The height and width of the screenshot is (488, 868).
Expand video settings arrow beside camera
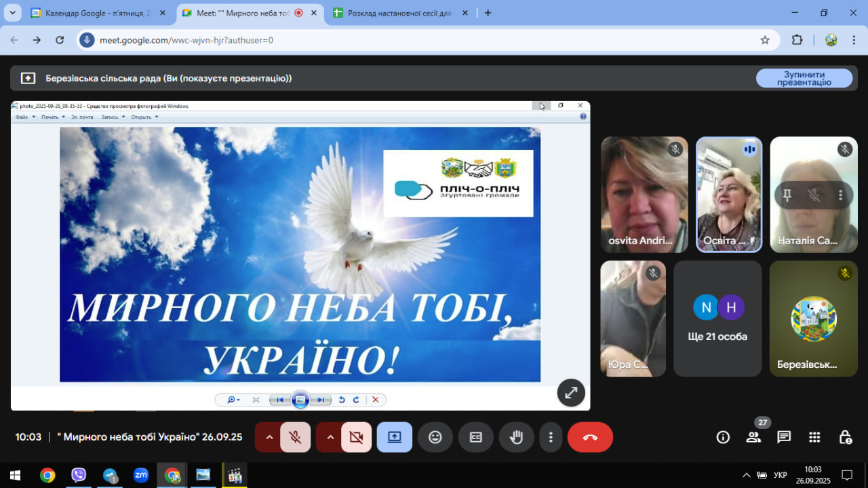pyautogui.click(x=330, y=437)
